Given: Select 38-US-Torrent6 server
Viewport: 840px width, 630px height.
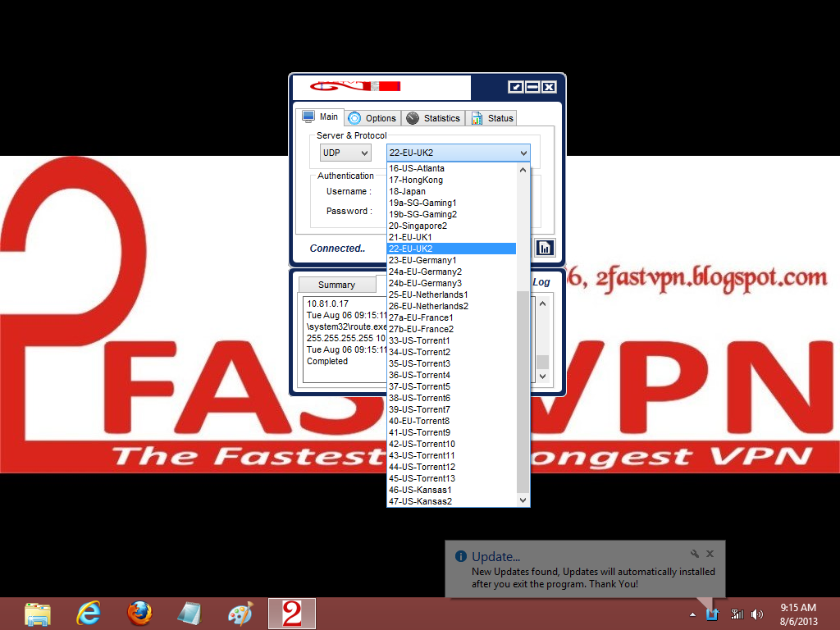Looking at the screenshot, I should click(451, 398).
